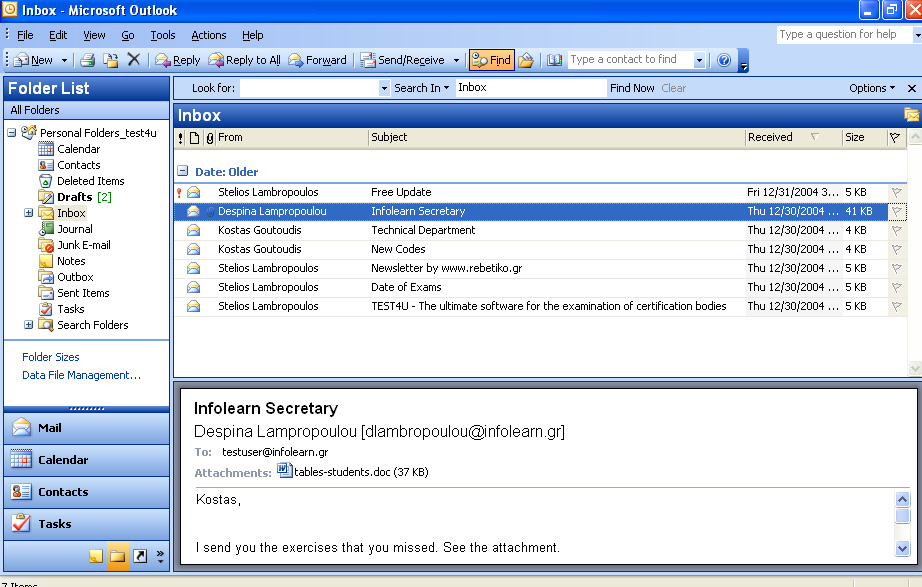Click the Organize icon next to Find
922x587 pixels.
pyautogui.click(x=526, y=59)
